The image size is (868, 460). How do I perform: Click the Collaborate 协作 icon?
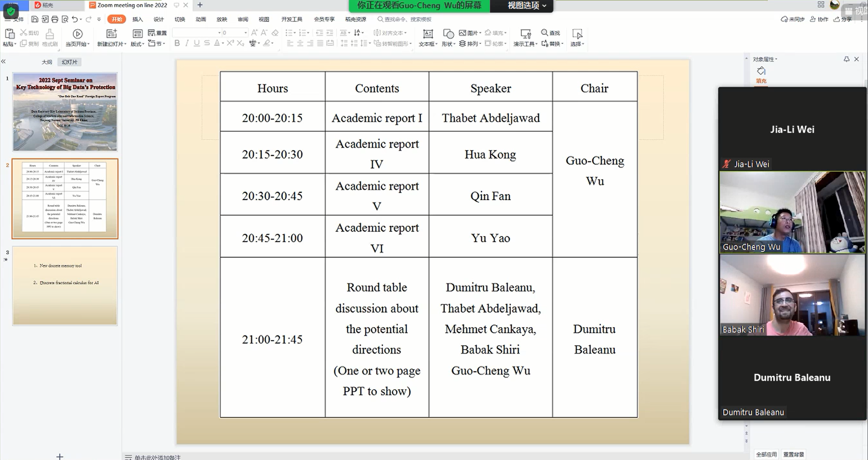click(819, 19)
